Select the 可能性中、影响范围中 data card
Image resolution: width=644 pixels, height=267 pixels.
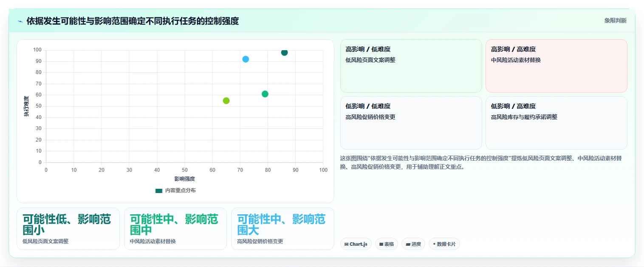click(175, 229)
